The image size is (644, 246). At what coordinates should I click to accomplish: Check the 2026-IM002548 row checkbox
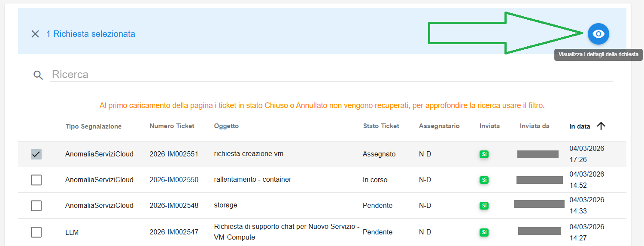36,206
